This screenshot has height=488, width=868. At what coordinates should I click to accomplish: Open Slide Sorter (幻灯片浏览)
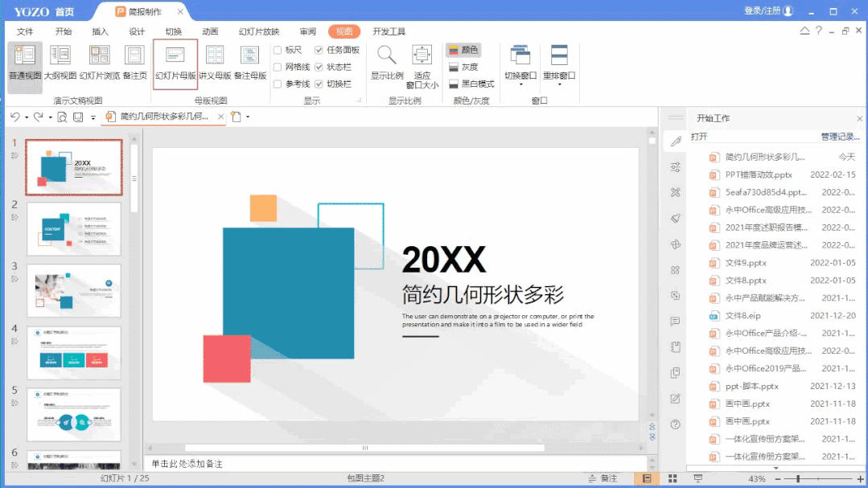99,63
